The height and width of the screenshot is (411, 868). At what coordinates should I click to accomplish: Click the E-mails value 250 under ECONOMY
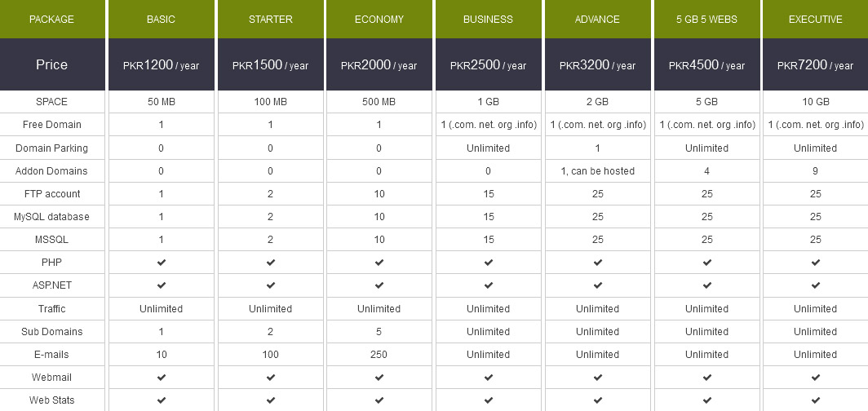(379, 354)
